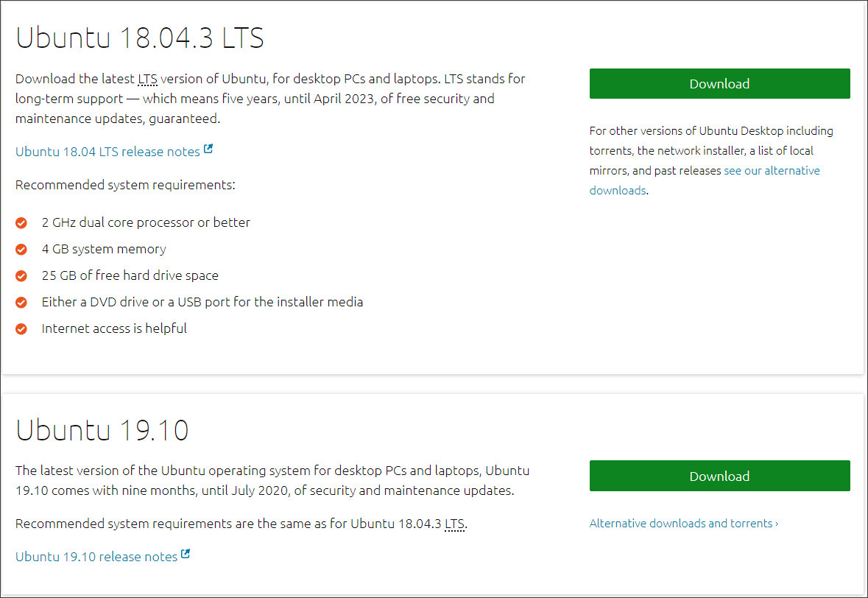Click the "see our alternative downloads" link
The image size is (868, 598).
(772, 170)
